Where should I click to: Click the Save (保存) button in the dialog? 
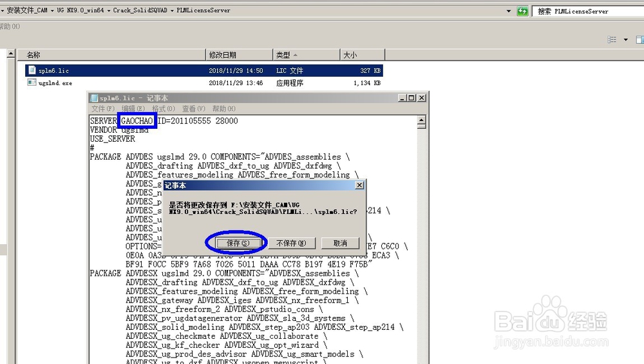tap(238, 244)
